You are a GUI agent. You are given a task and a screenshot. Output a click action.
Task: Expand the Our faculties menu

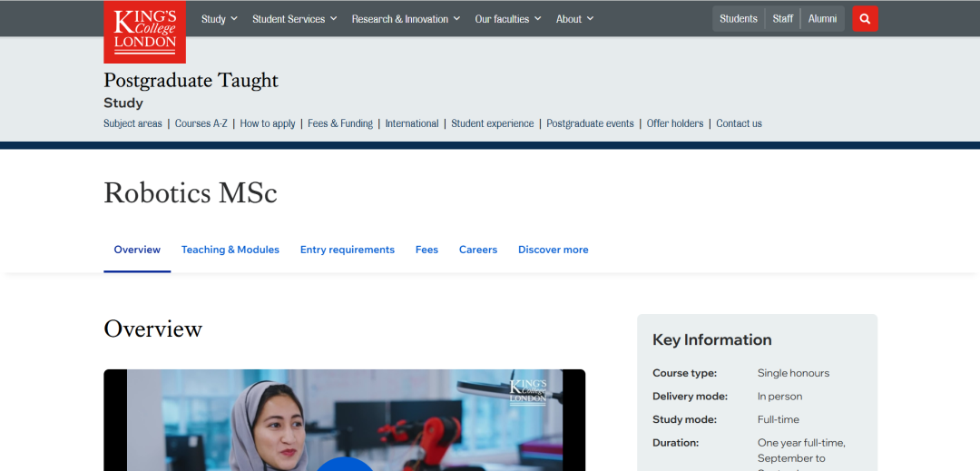tap(508, 19)
